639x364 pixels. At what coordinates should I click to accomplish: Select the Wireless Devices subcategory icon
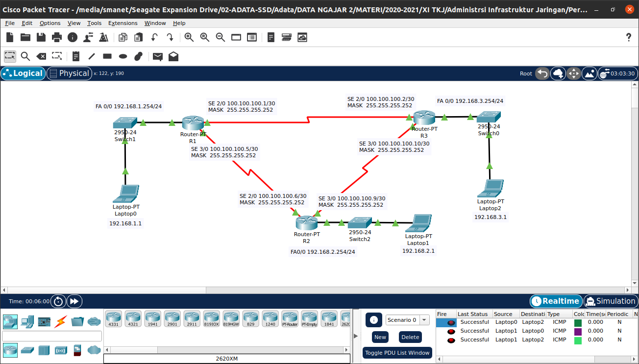[x=61, y=350]
